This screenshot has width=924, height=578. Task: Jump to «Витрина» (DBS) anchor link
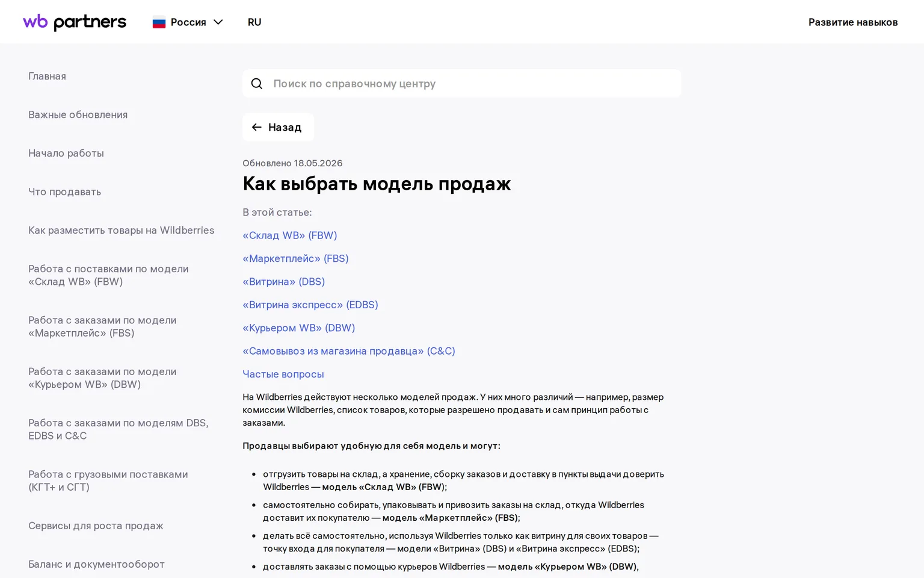[x=284, y=282]
